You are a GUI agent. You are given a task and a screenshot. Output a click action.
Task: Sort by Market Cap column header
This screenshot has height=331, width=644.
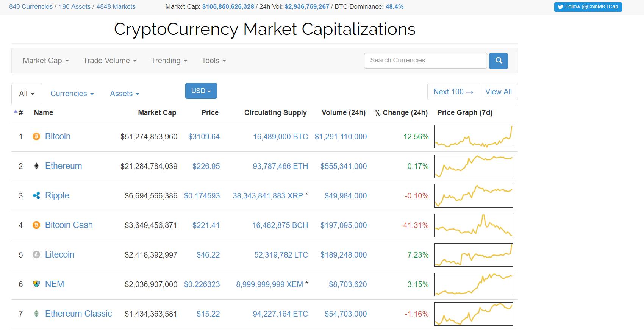click(x=157, y=112)
